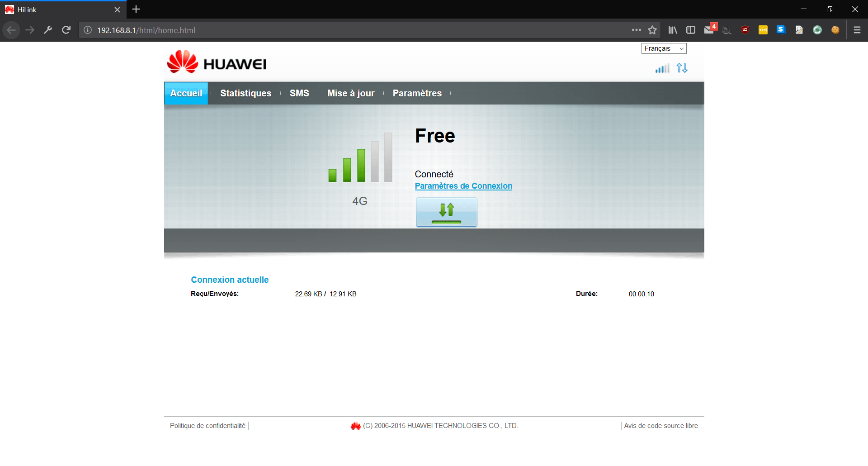868x466 pixels.
Task: Open the uBlock Origin shield icon
Action: pos(745,30)
